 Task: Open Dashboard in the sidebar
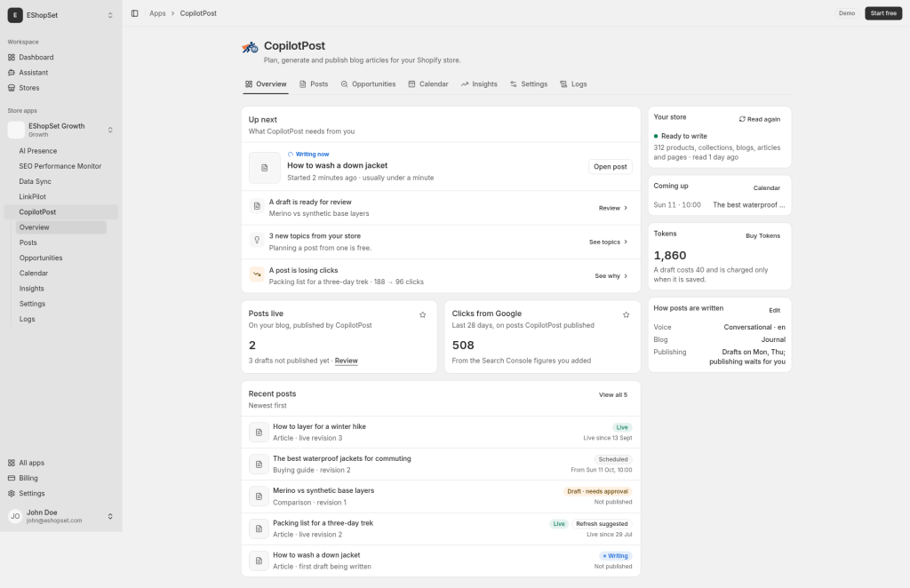click(x=61, y=58)
